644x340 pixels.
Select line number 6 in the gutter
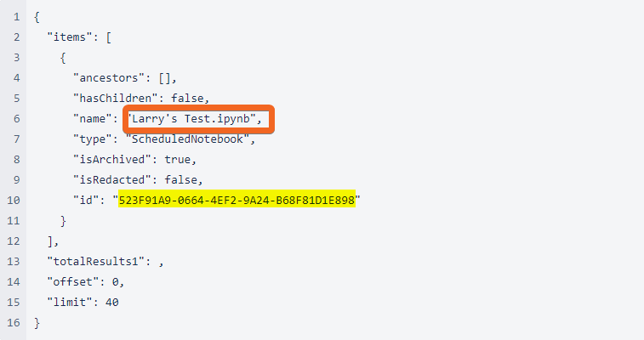[16, 119]
